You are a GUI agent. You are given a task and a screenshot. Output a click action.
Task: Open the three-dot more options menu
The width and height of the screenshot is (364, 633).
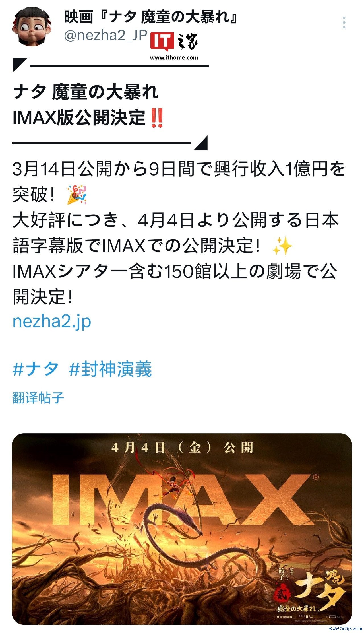344,22
